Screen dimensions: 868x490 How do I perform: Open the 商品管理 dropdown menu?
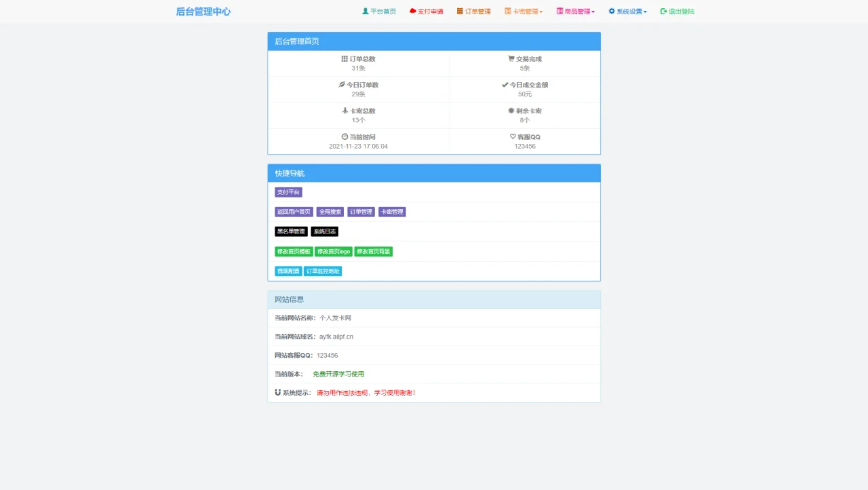[x=575, y=11]
